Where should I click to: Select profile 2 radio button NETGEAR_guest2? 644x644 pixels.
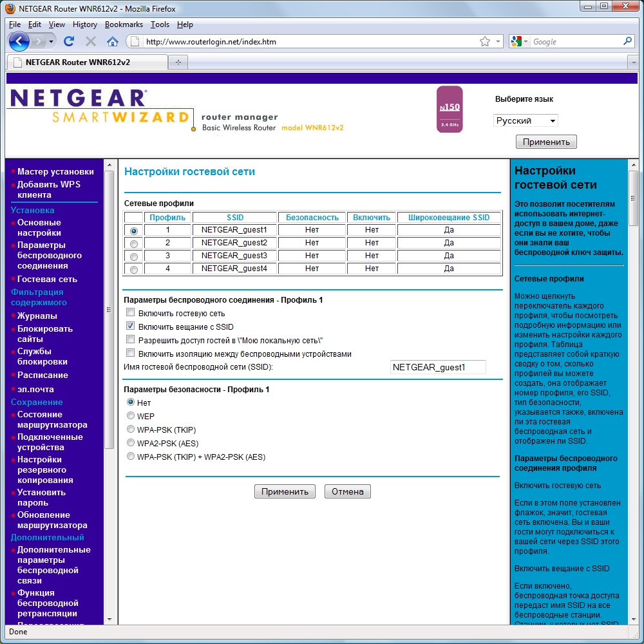(x=133, y=243)
